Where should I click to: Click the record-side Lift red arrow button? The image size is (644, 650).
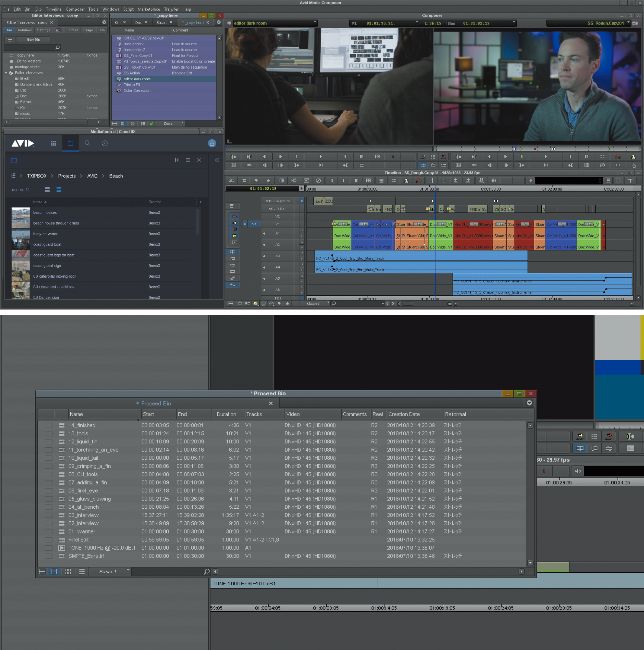tap(618, 157)
